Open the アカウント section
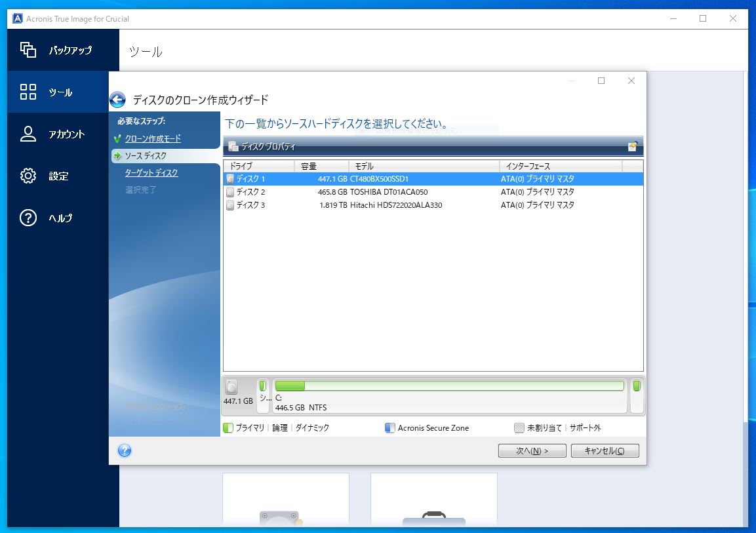This screenshot has height=533, width=756. [58, 134]
